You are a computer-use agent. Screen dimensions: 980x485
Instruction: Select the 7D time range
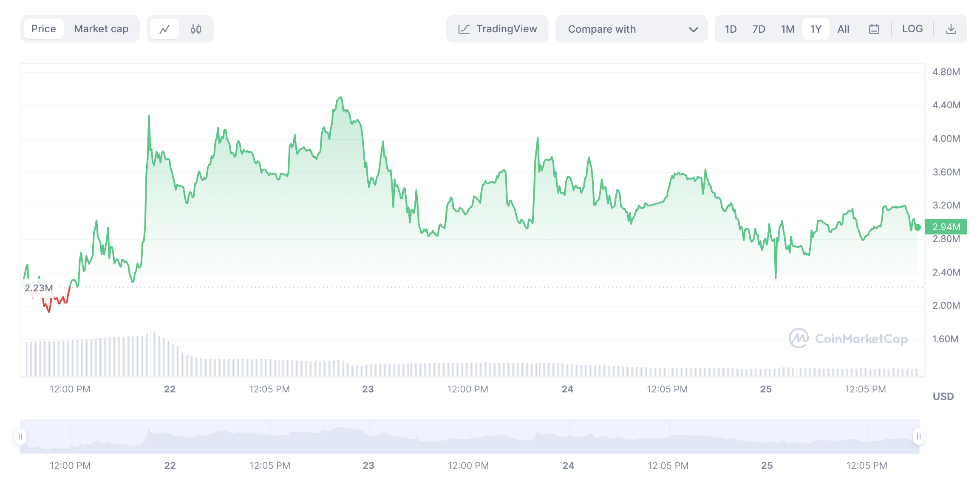click(x=759, y=29)
